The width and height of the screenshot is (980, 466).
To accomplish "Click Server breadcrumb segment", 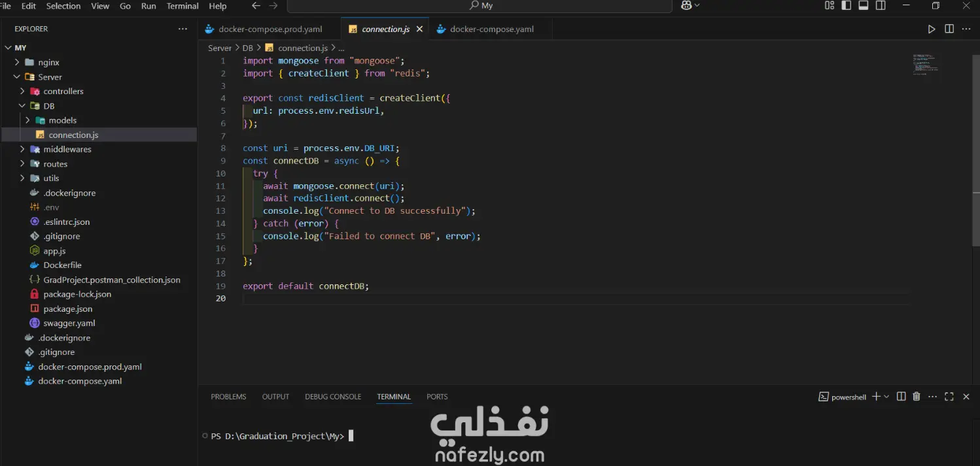I will pyautogui.click(x=220, y=48).
